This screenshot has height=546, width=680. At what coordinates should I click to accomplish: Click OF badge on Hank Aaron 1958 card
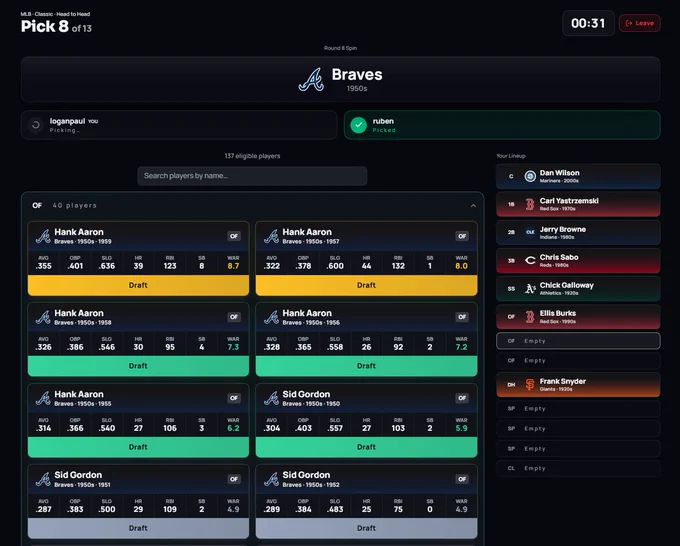point(234,317)
